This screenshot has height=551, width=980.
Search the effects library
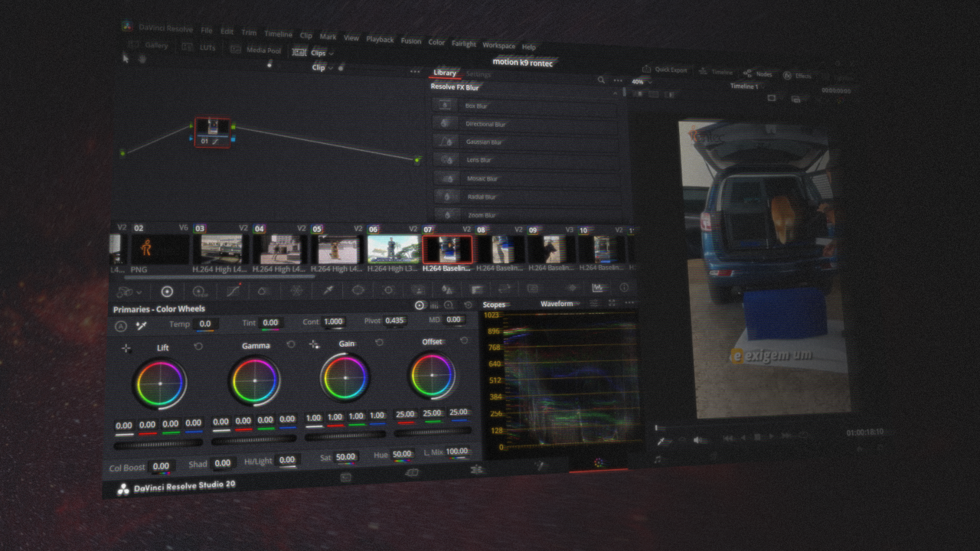pyautogui.click(x=602, y=80)
